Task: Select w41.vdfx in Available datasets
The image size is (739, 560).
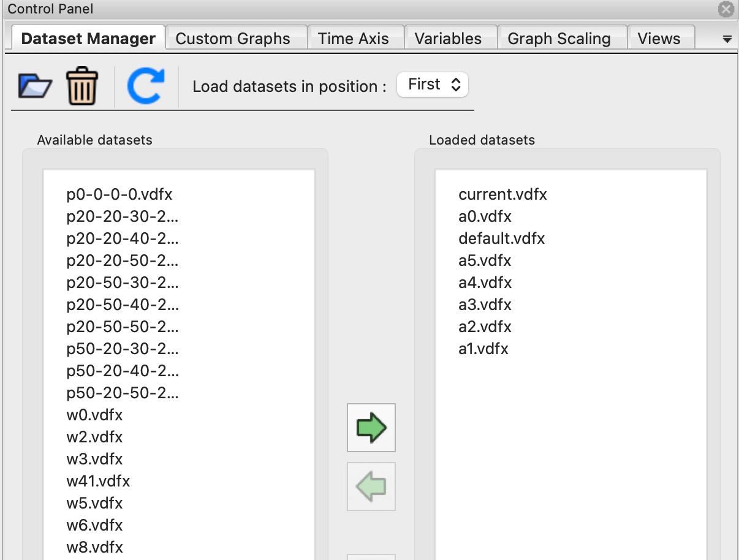Action: [x=98, y=482]
